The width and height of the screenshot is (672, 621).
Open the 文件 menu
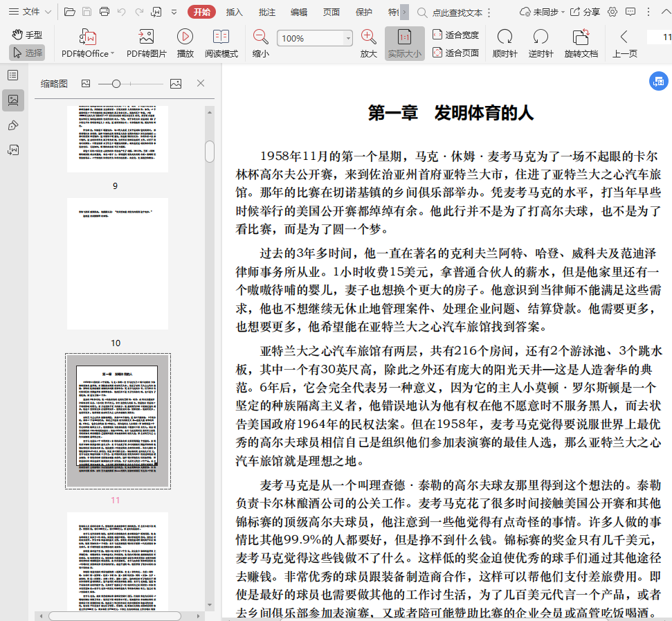pyautogui.click(x=30, y=12)
